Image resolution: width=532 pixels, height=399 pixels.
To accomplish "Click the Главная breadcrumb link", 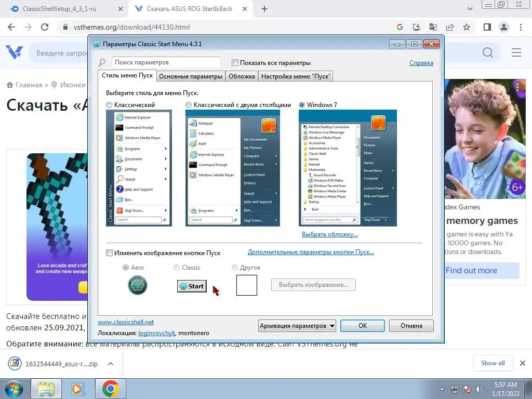I will [29, 85].
